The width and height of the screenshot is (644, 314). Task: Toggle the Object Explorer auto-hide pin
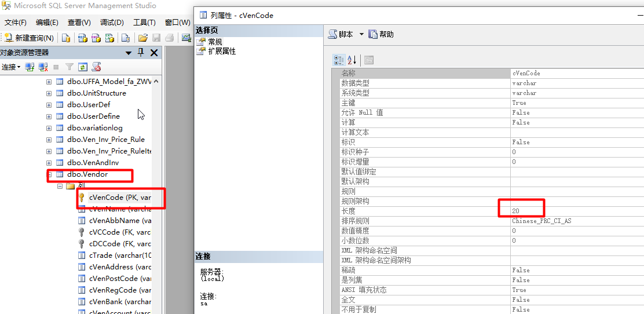[x=141, y=52]
